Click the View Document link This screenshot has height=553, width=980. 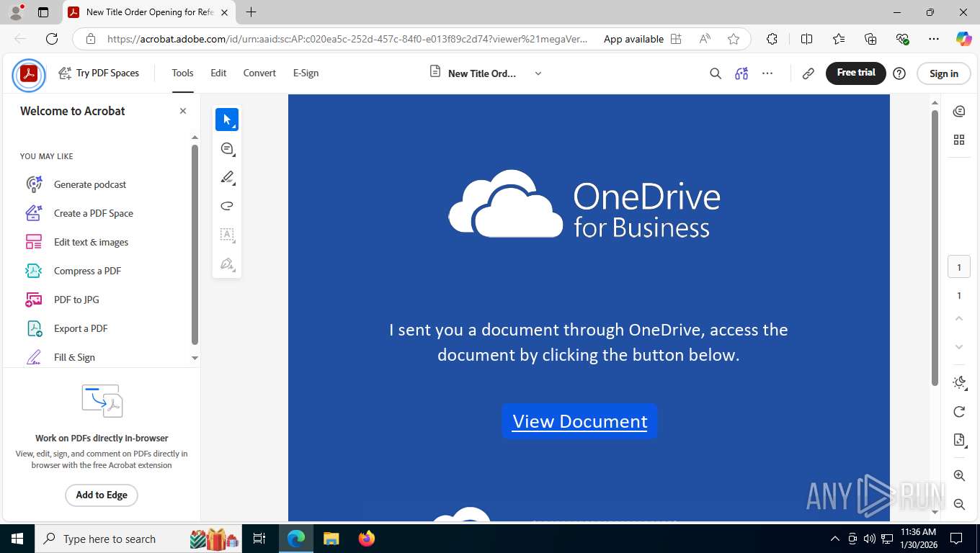point(580,421)
